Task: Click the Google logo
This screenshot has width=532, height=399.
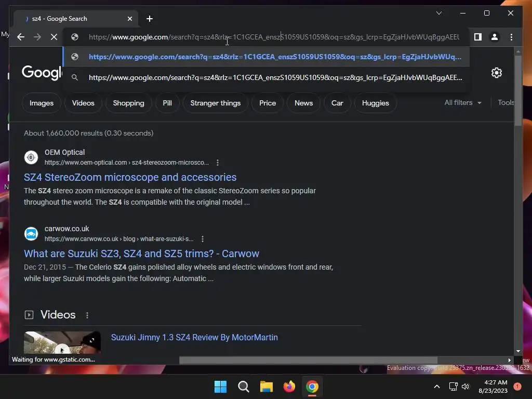Action: [x=42, y=72]
